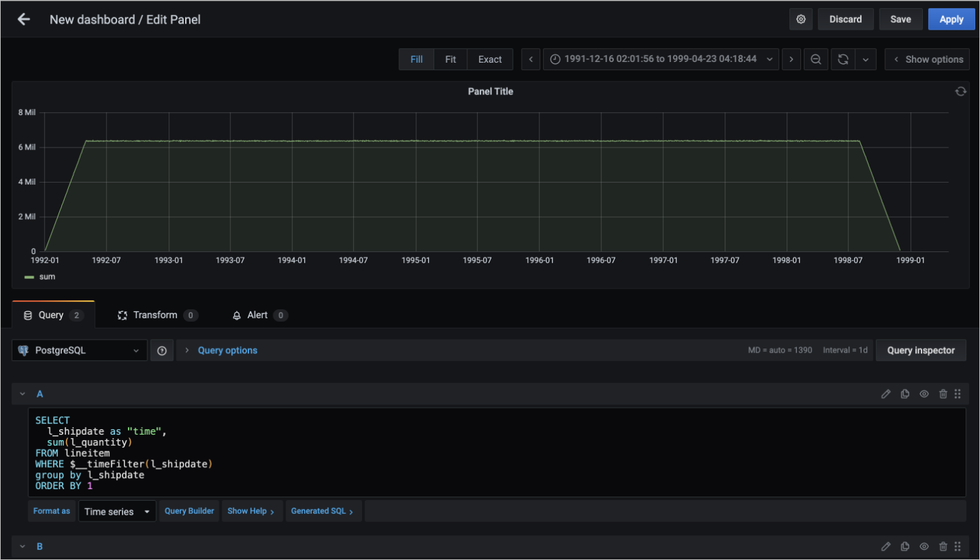The width and height of the screenshot is (980, 560).
Task: Select the Fit view mode
Action: point(450,59)
